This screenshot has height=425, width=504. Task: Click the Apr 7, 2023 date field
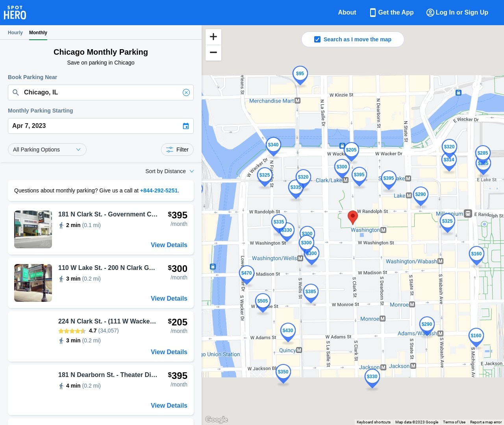click(101, 126)
